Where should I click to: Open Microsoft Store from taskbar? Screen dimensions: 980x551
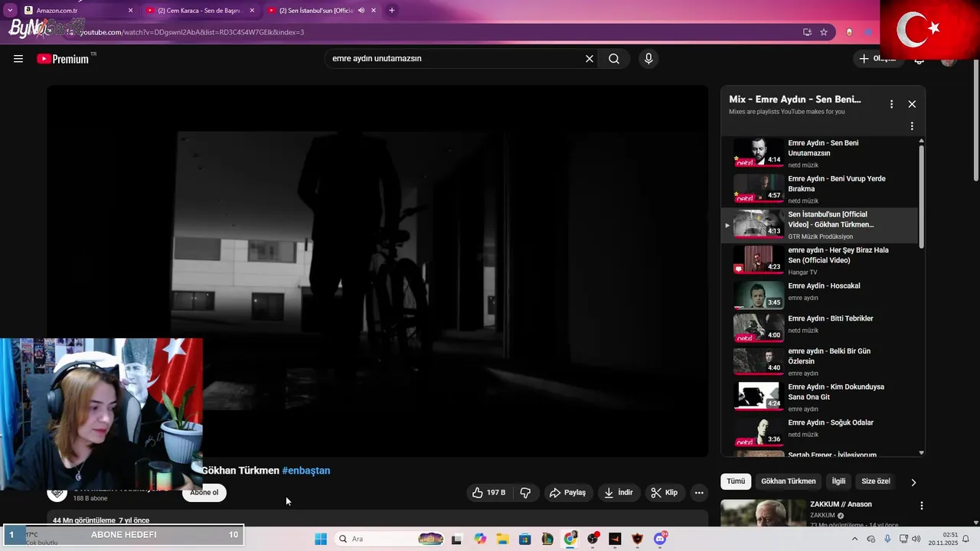coord(525,539)
